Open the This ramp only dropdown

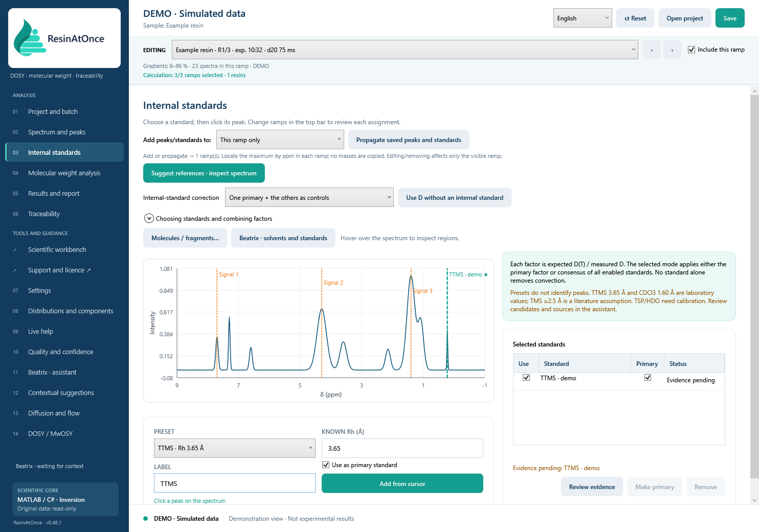[280, 140]
